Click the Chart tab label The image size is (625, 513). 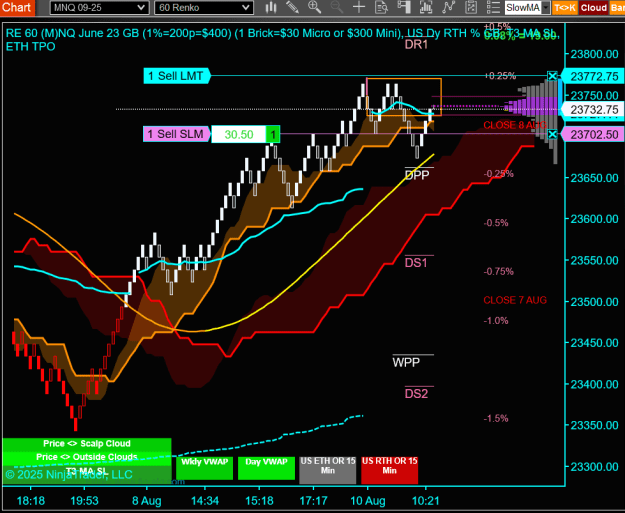(x=17, y=8)
